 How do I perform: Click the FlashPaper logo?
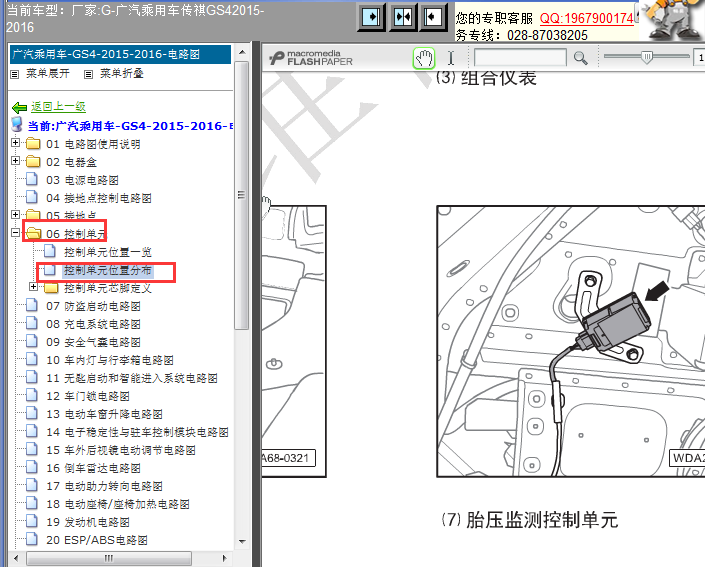pyautogui.click(x=311, y=58)
